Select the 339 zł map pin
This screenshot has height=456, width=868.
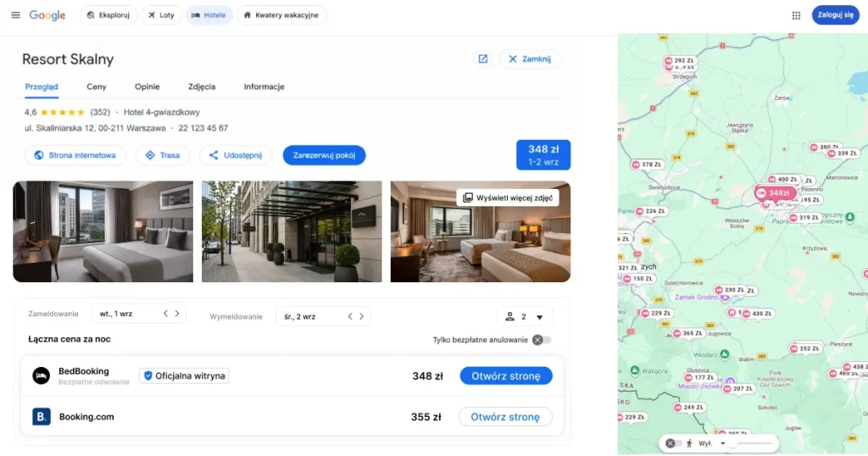coord(843,153)
